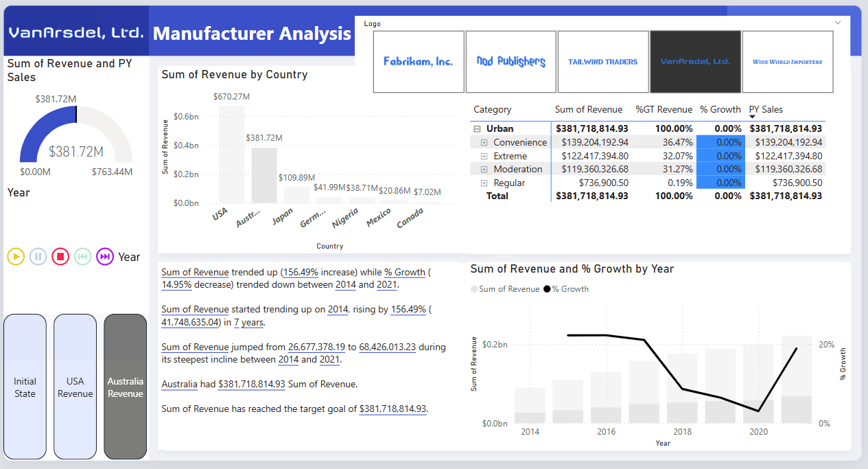Select the Fabrikam, Inc. logo tile
Viewport: 868px width, 469px height.
pos(419,62)
